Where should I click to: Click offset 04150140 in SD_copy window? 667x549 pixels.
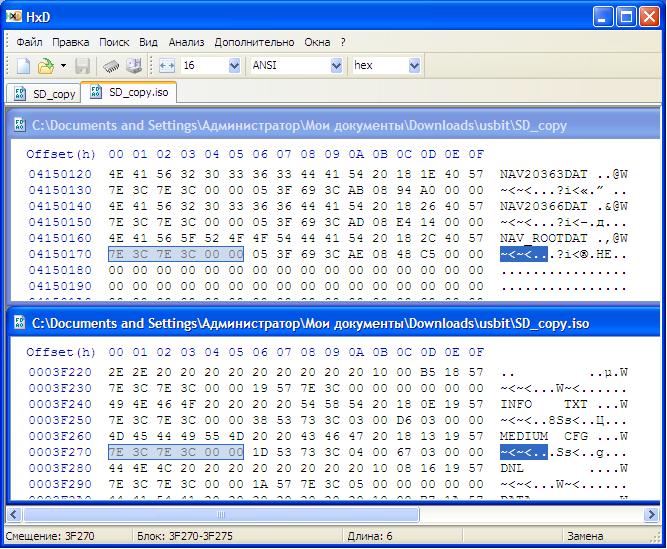60,206
